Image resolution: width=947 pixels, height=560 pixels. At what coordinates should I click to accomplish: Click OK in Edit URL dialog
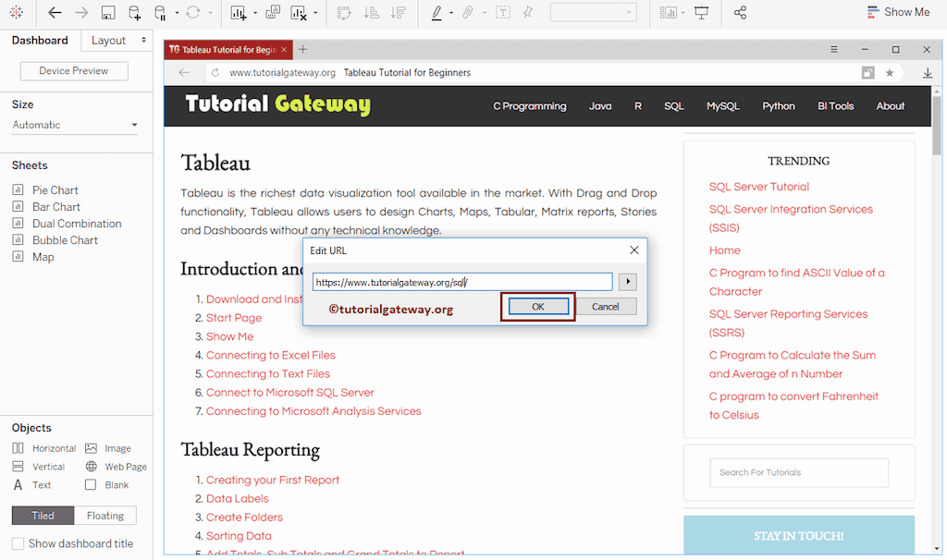coord(538,307)
